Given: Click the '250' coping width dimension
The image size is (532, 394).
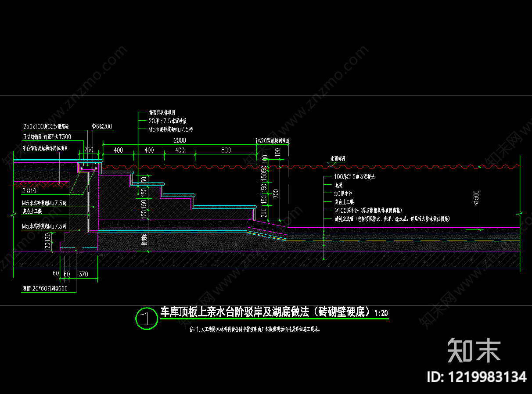Looking at the screenshot, I should 89,150.
